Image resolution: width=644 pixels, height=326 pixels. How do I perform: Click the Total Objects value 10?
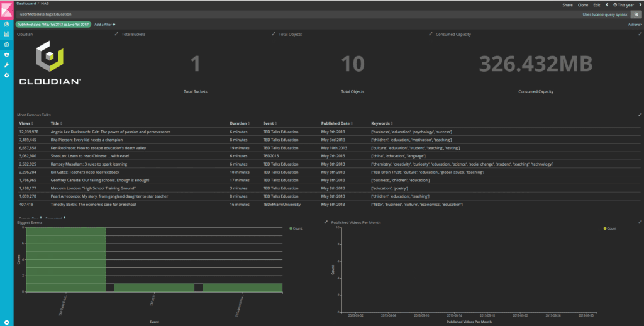[352, 64]
